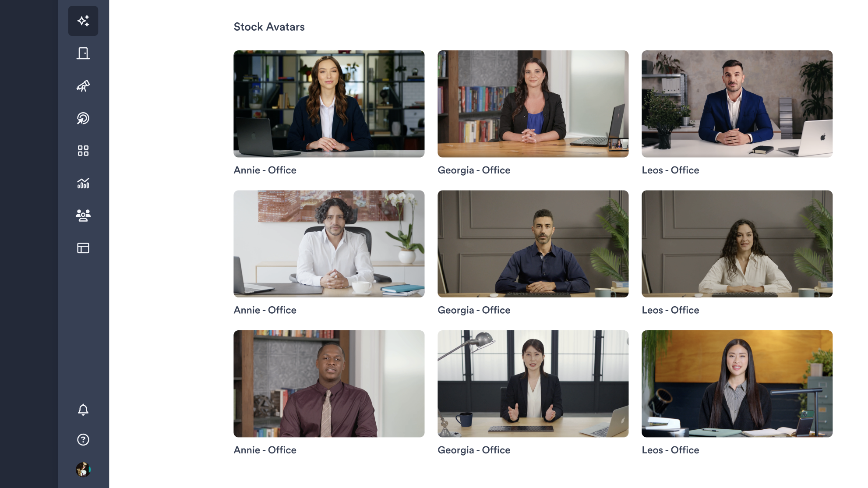
Task: Open the door icon in sidebar
Action: tap(83, 53)
